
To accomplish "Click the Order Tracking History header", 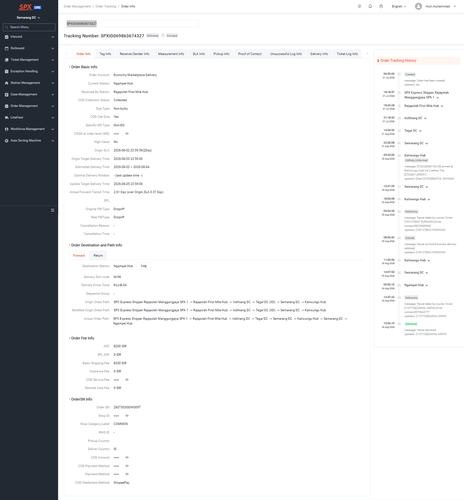I will pos(398,61).
